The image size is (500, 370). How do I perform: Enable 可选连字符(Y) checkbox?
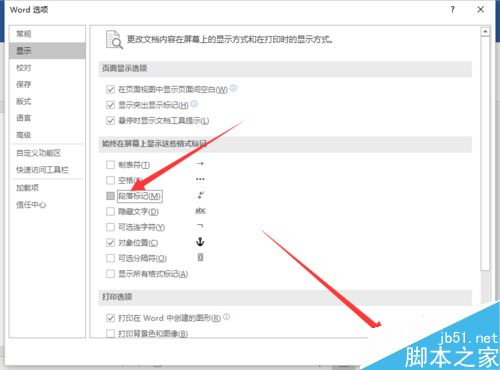(x=110, y=227)
